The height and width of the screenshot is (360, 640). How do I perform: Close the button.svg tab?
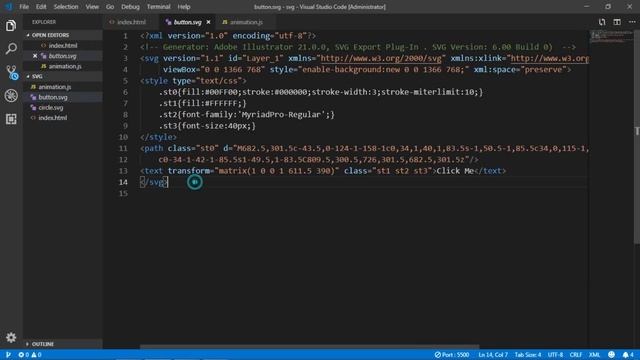(209, 22)
